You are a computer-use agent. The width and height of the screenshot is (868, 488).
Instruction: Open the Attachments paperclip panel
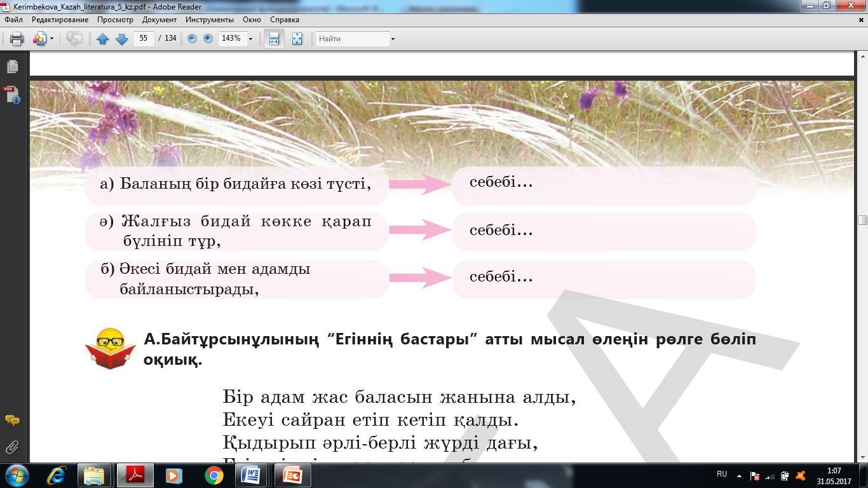[x=12, y=447]
